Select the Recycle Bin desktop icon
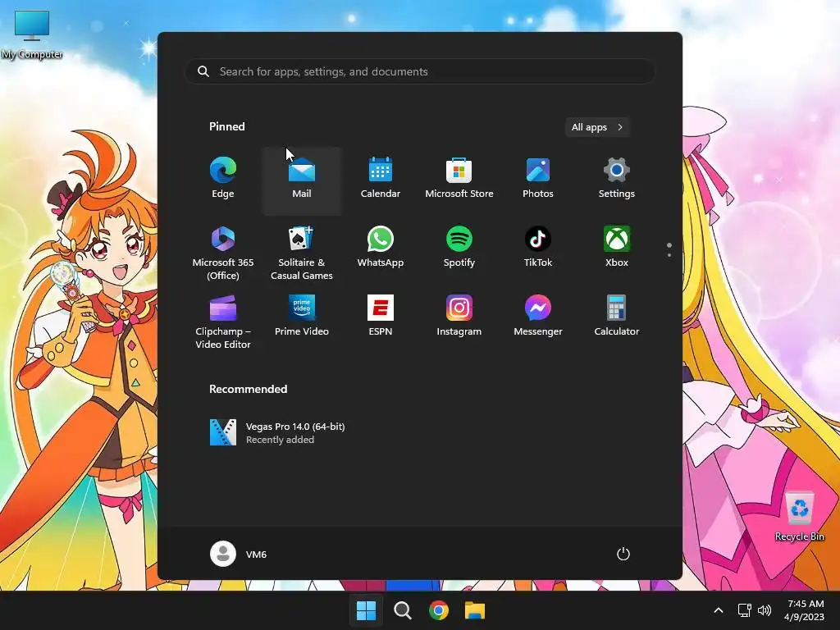 click(799, 517)
